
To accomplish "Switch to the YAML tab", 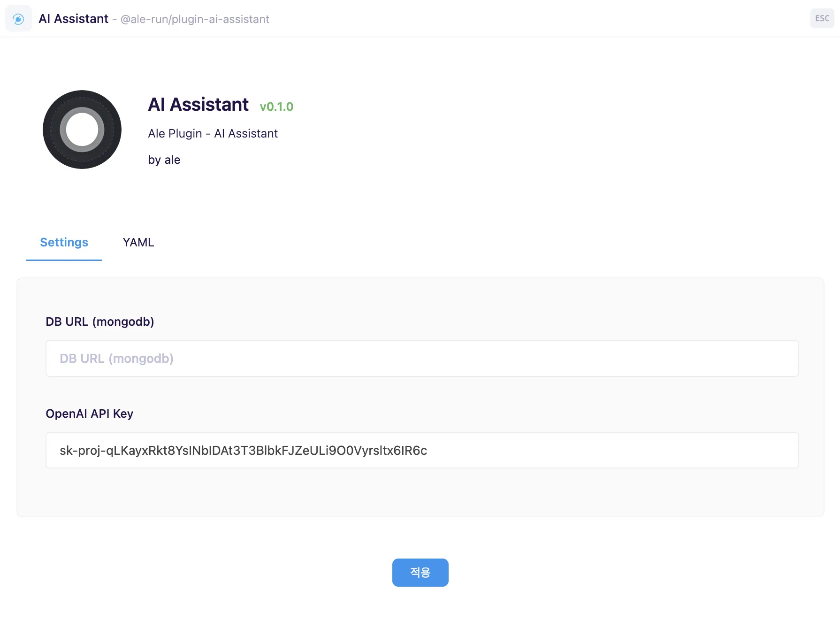I will coord(138,242).
